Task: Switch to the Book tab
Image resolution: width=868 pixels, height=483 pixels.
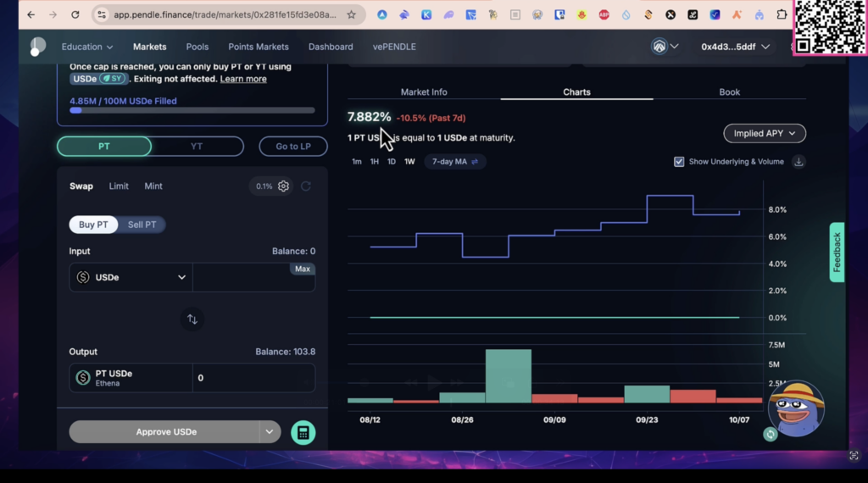Action: (x=729, y=92)
